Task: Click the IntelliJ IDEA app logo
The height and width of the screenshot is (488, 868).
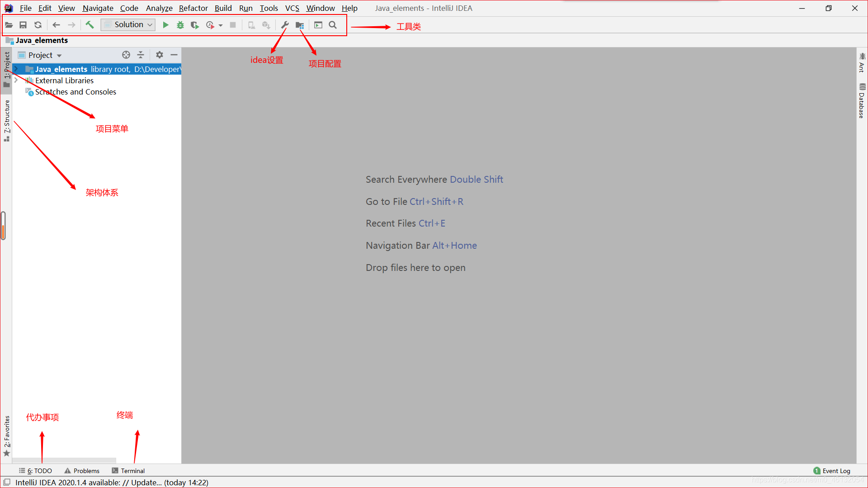Action: click(x=9, y=8)
